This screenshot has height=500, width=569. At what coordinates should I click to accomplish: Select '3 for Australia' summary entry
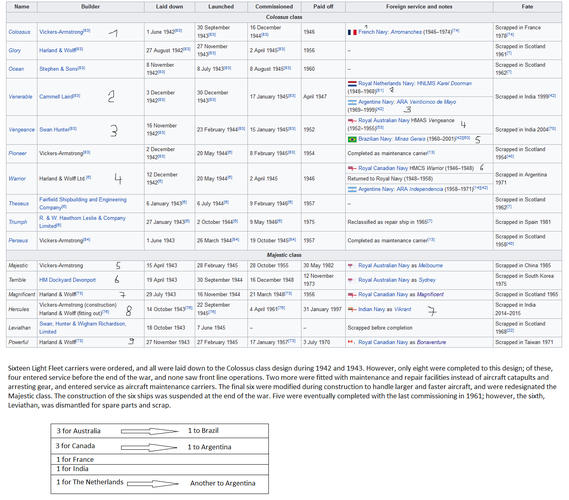(x=78, y=431)
